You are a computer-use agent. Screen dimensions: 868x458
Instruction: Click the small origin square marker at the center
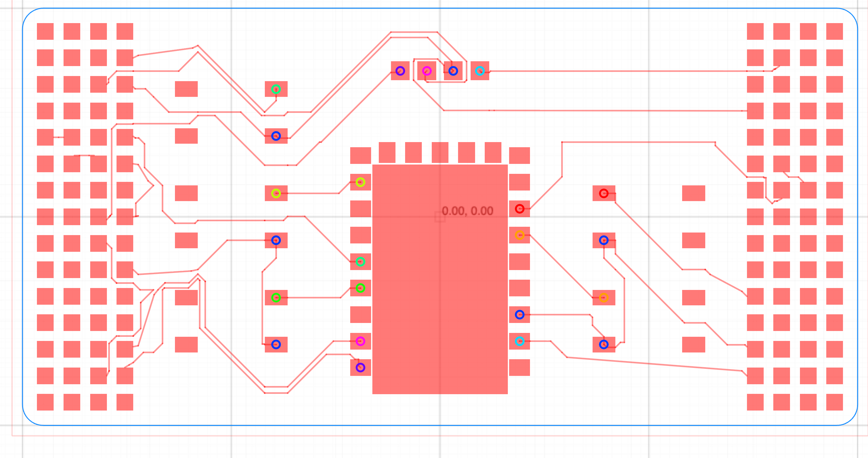(440, 217)
